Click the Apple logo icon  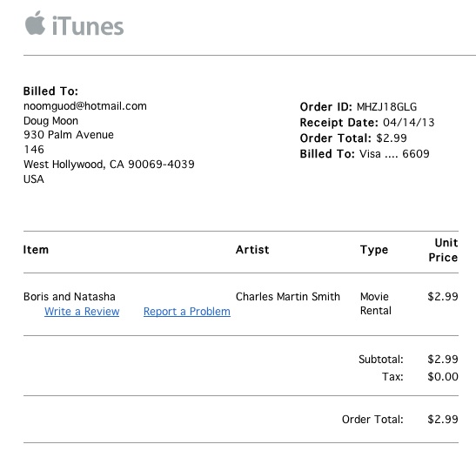pos(35,24)
